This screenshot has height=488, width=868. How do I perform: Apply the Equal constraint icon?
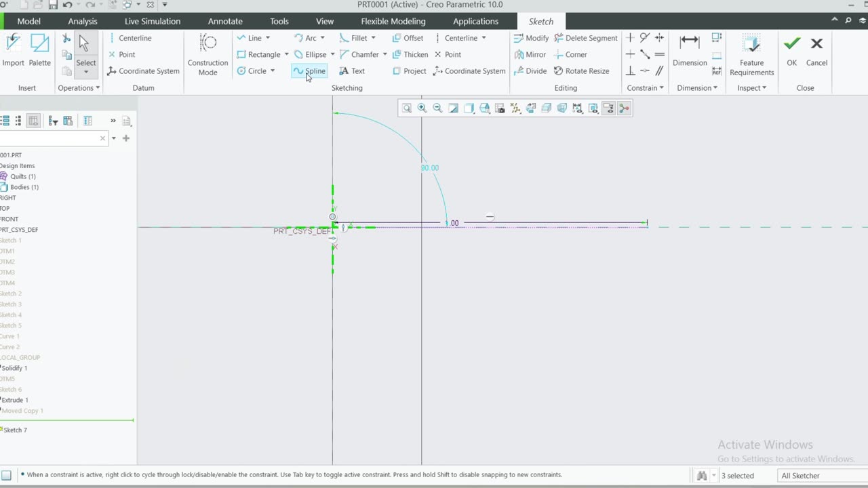click(659, 54)
